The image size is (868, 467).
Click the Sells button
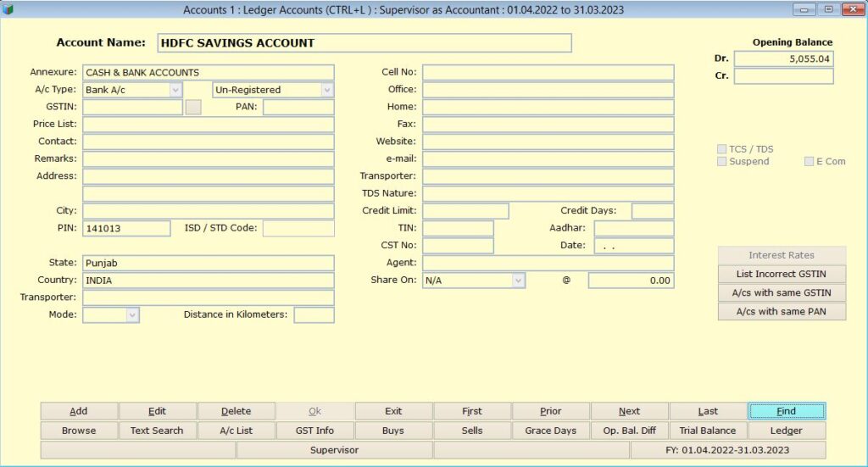472,431
